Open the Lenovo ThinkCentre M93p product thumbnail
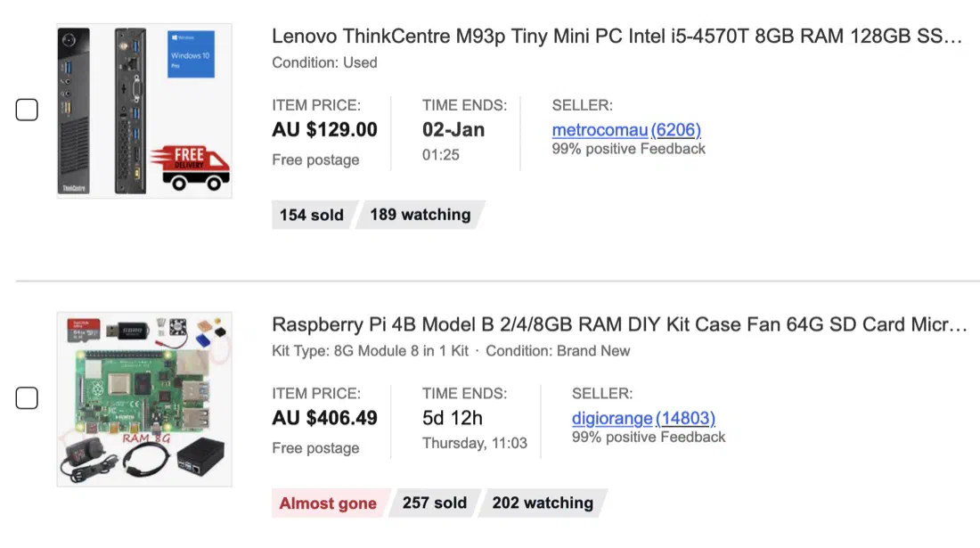The width and height of the screenshot is (980, 548). [144, 111]
